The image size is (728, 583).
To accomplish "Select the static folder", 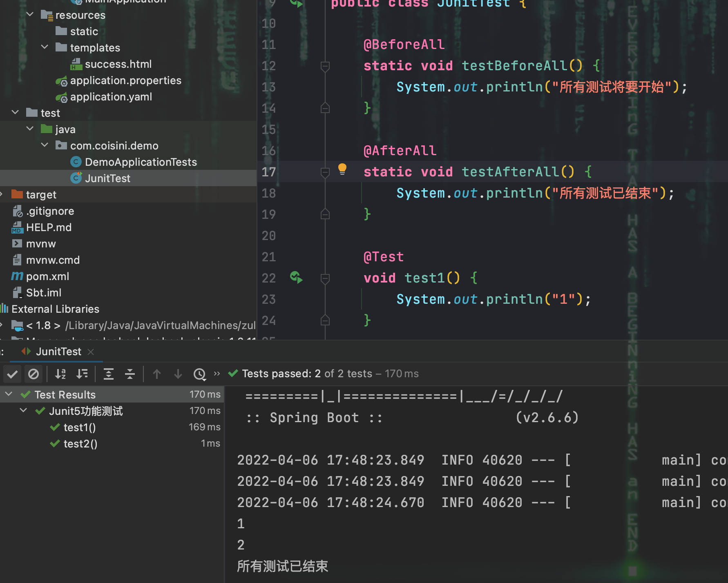I will point(84,31).
